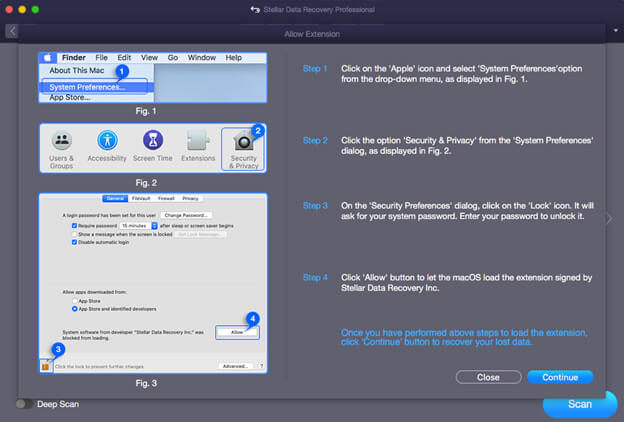Select App Store and identified developers radio
Screen dimensions: 624x422
click(74, 309)
